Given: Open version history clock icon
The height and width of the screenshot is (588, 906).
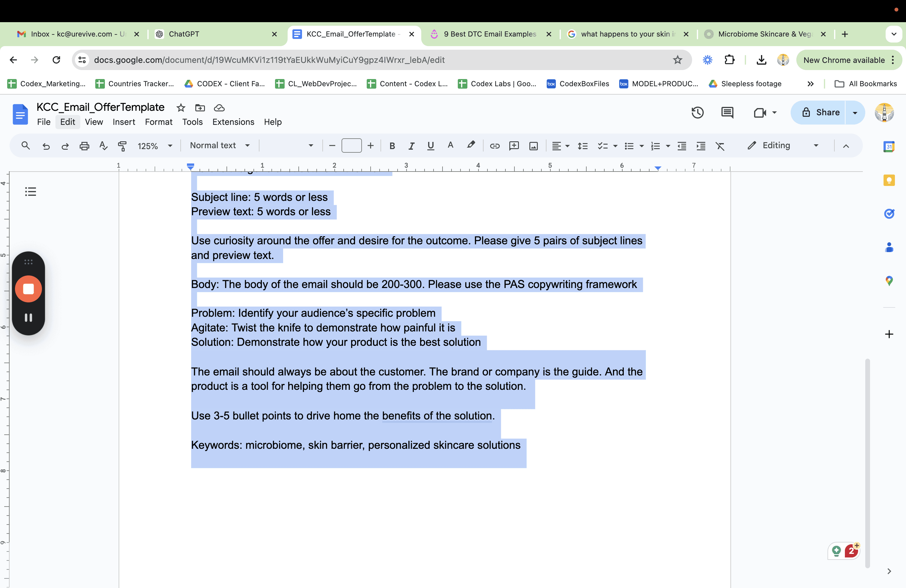Looking at the screenshot, I should tap(697, 113).
